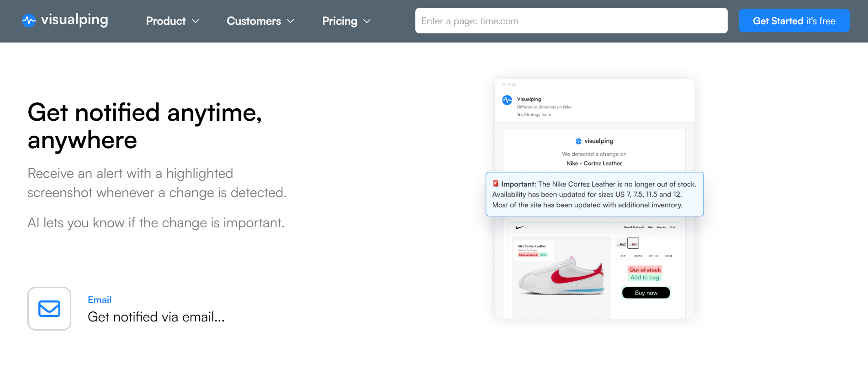Select the Email notification label
The width and height of the screenshot is (868, 380).
click(100, 300)
